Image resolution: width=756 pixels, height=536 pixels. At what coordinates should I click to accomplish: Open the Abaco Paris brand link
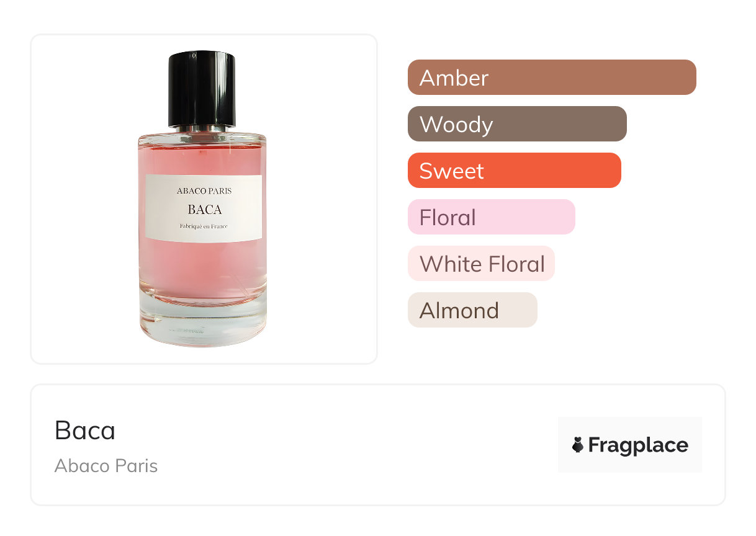106,466
